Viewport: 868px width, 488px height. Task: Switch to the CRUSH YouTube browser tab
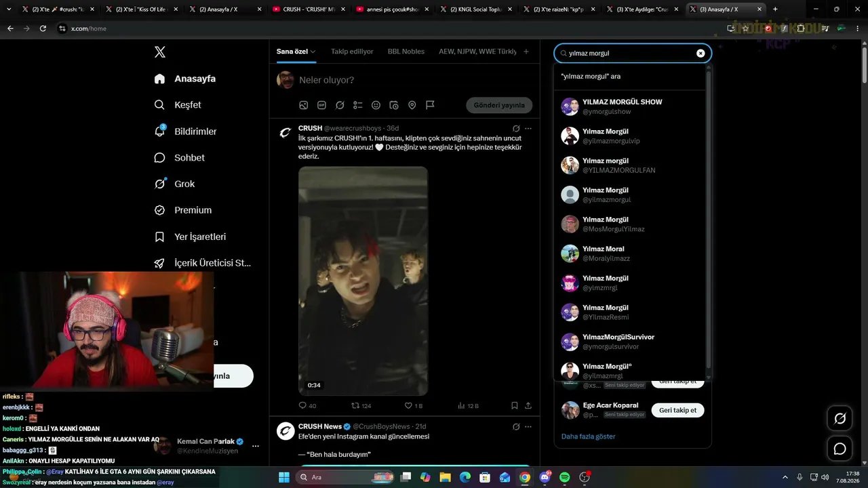click(x=309, y=9)
